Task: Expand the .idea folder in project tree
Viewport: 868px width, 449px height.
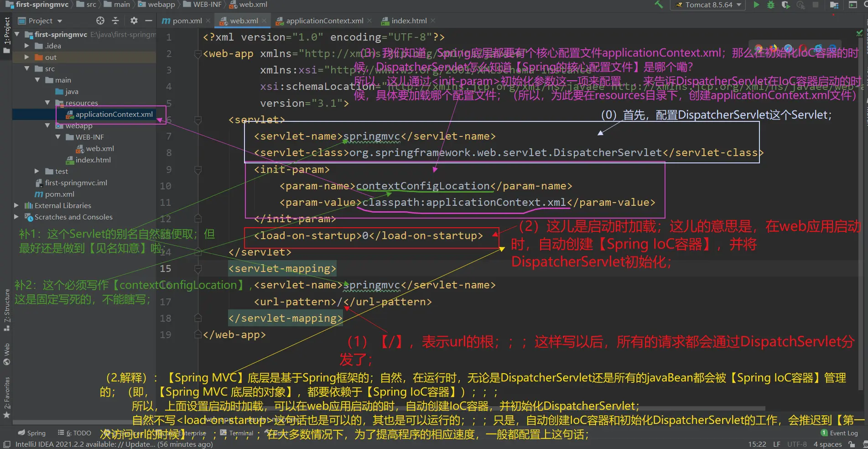Action: 27,46
